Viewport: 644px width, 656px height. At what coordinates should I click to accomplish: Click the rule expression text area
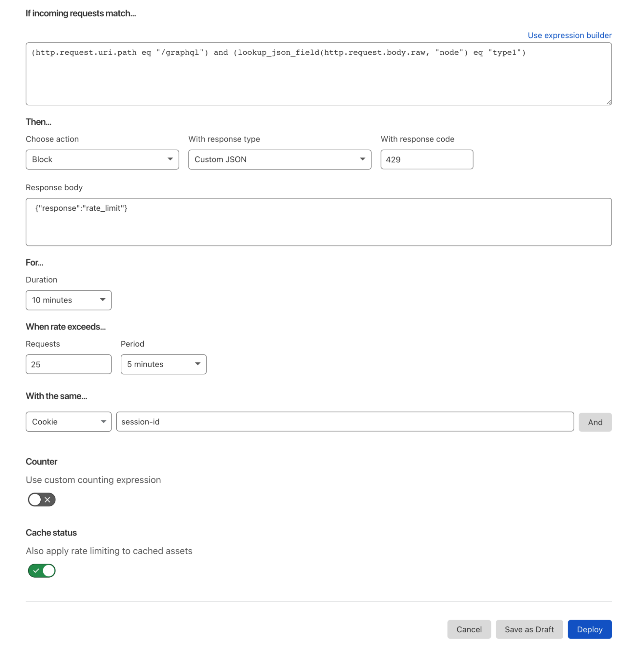coord(319,74)
